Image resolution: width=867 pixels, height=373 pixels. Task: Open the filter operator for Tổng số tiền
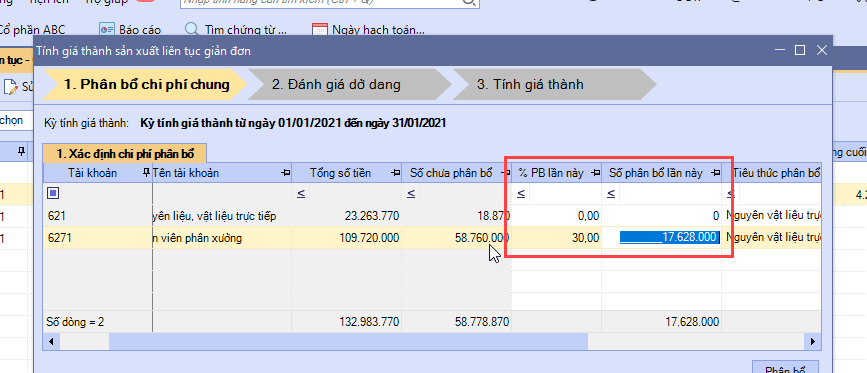click(x=300, y=193)
